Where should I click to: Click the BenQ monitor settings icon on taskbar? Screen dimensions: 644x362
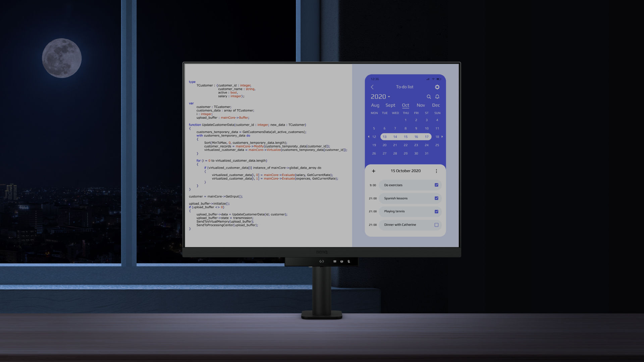[342, 261]
